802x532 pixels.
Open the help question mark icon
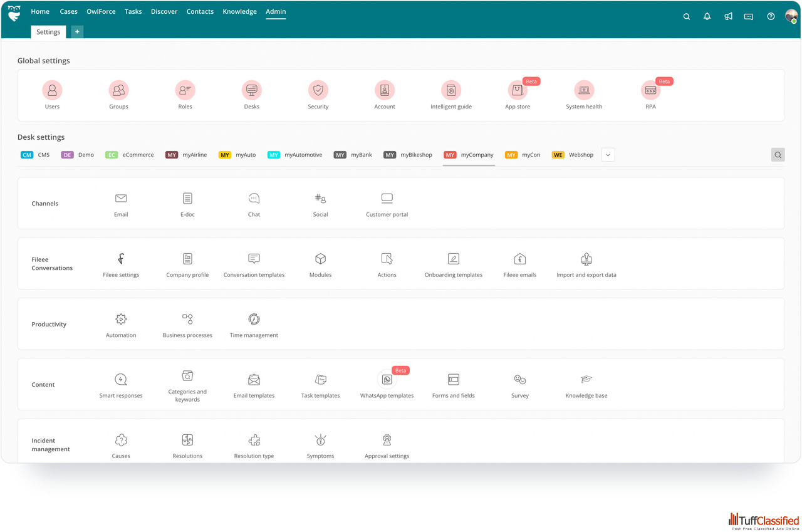[x=771, y=17]
